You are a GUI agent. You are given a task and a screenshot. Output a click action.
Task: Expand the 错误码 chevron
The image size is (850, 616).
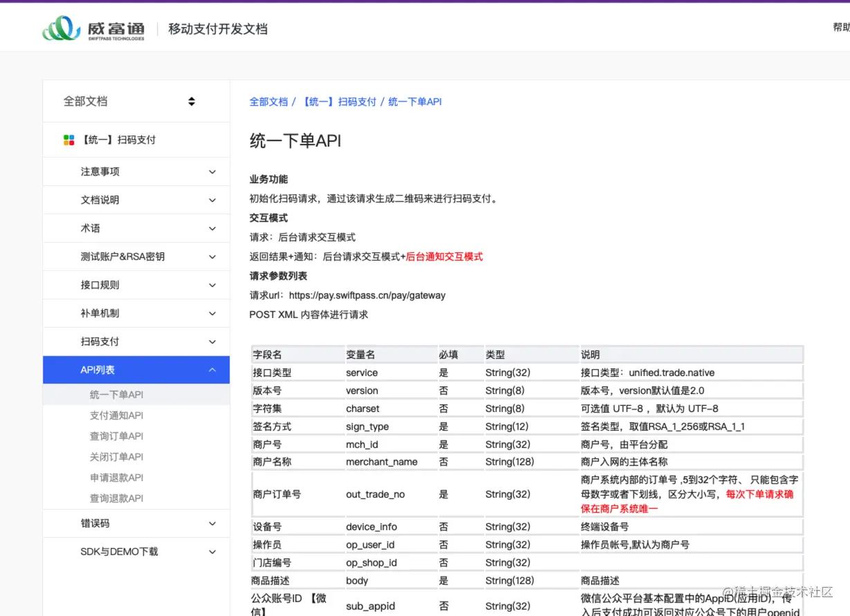pyautogui.click(x=212, y=523)
